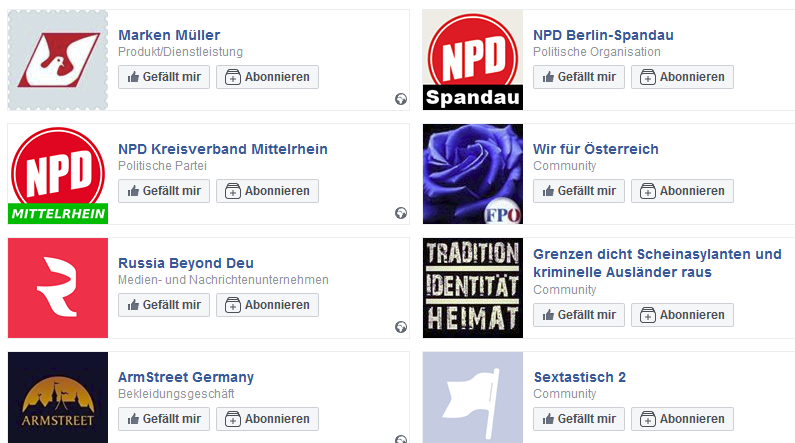Like the ArmStreet Germany page

[x=164, y=419]
